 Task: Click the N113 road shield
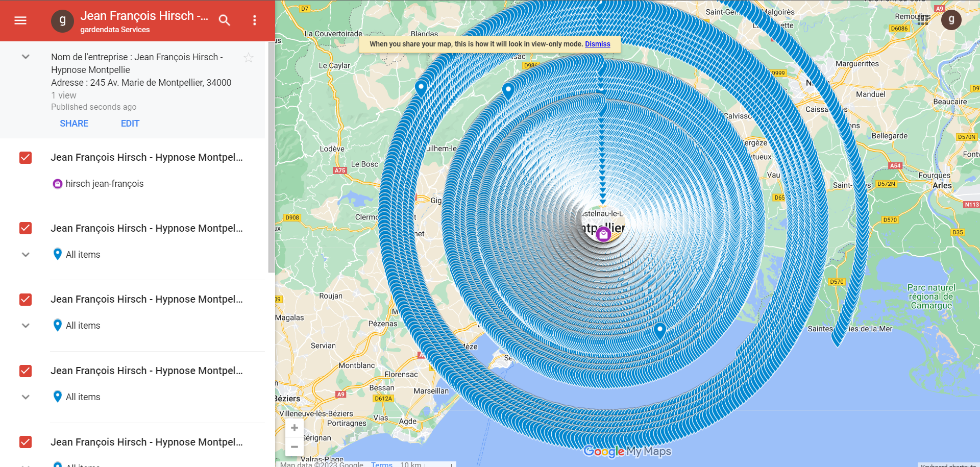pos(971,205)
